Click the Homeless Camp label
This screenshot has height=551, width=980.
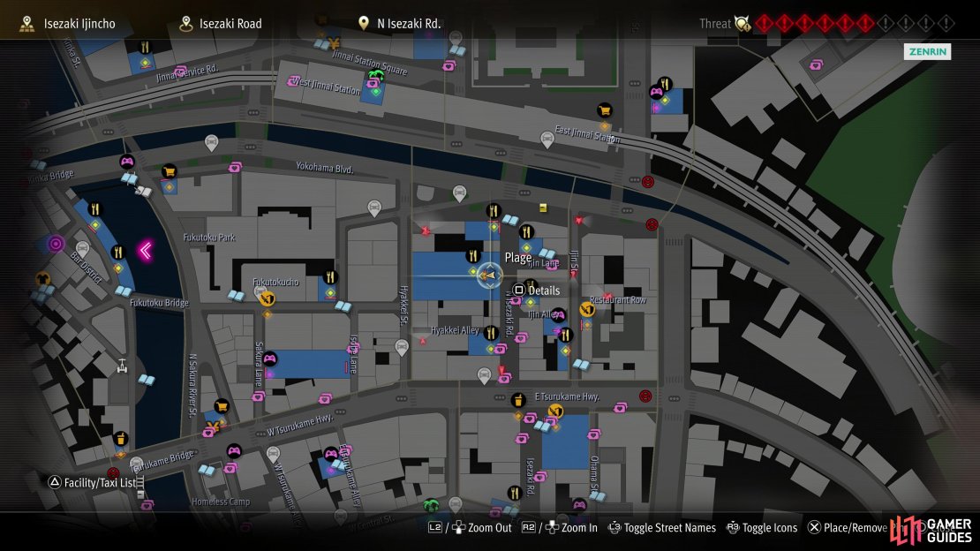(221, 502)
